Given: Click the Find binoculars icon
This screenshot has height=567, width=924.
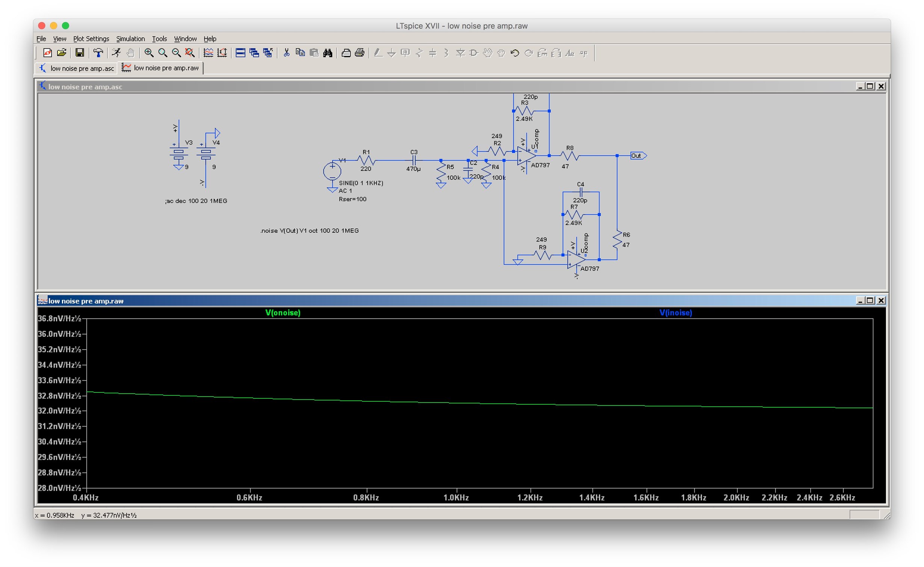Looking at the screenshot, I should pos(328,53).
